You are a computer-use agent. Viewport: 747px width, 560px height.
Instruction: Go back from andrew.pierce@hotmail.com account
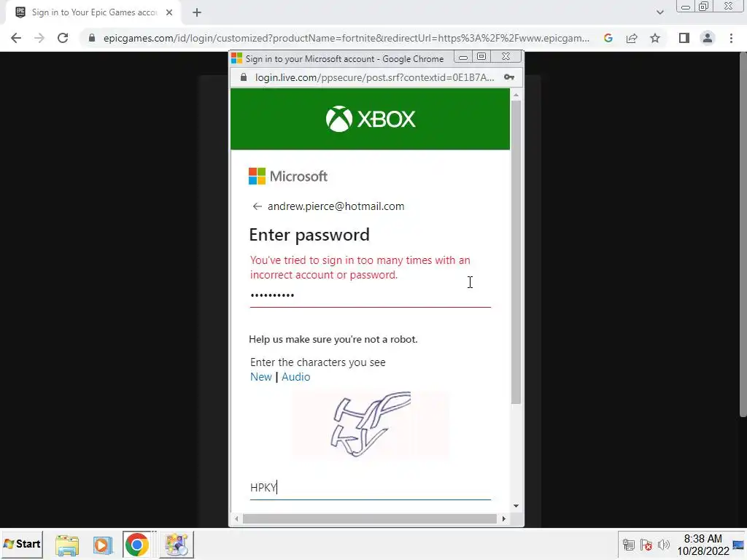258,206
